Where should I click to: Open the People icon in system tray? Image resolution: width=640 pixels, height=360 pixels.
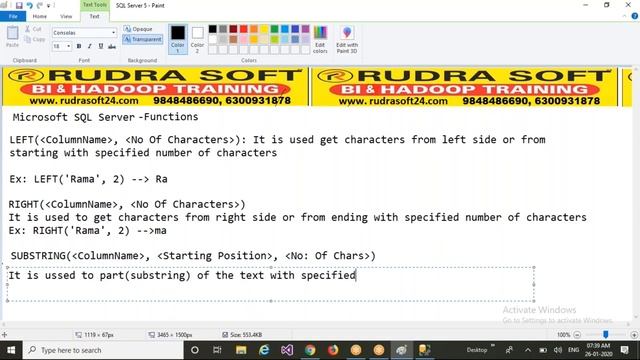coord(509,350)
